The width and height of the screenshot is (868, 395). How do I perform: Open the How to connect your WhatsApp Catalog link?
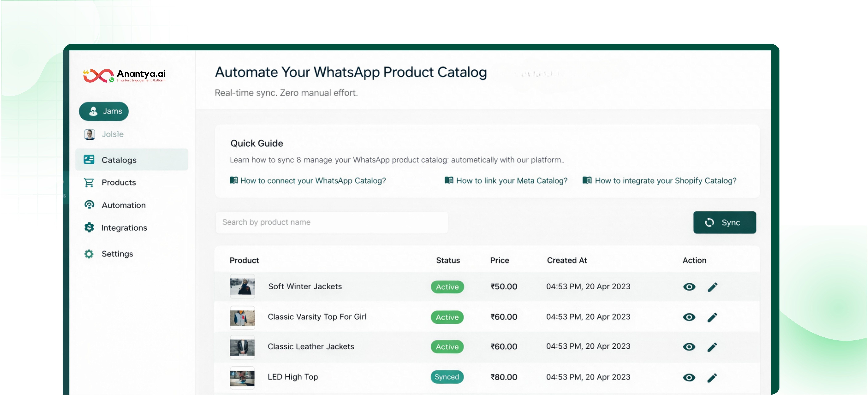click(x=313, y=181)
